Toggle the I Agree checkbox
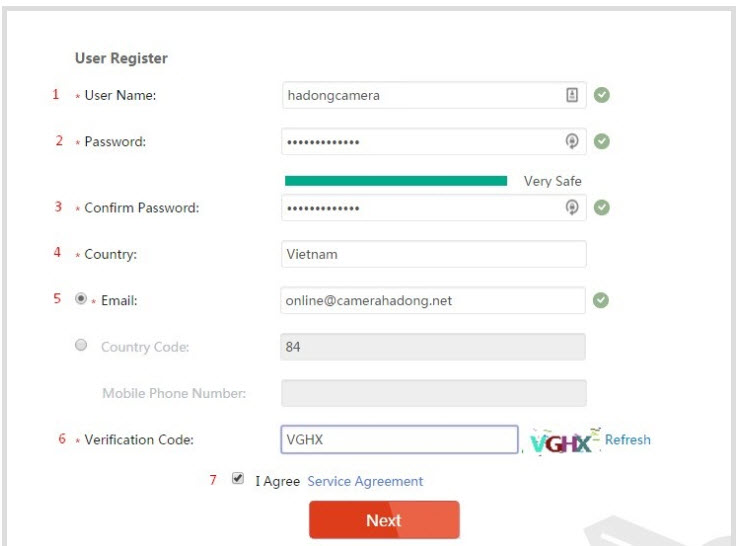This screenshot has width=747, height=546. click(x=238, y=479)
